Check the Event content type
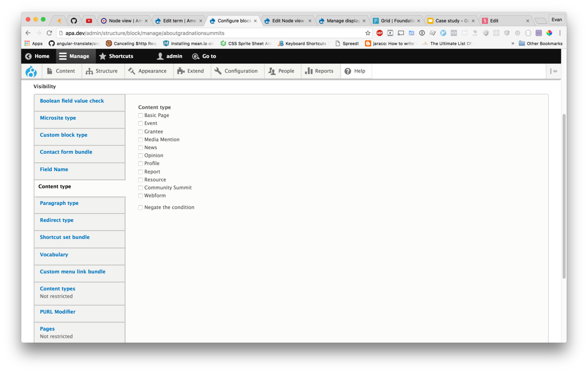588x373 pixels. [x=141, y=124]
